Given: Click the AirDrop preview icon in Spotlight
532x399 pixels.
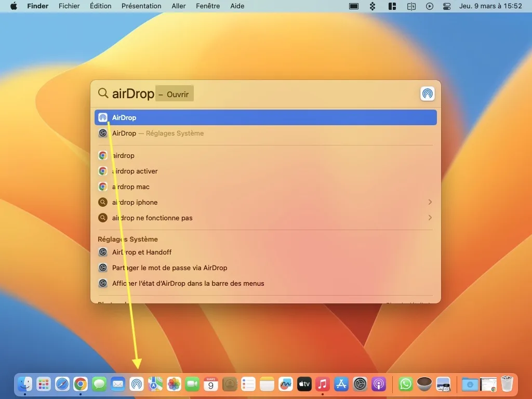Looking at the screenshot, I should tap(427, 94).
